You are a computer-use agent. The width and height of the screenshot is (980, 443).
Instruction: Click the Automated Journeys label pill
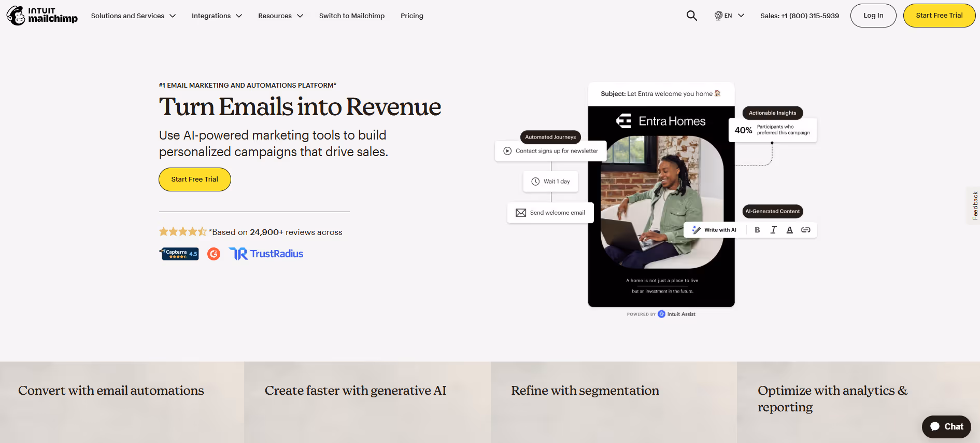tap(550, 137)
